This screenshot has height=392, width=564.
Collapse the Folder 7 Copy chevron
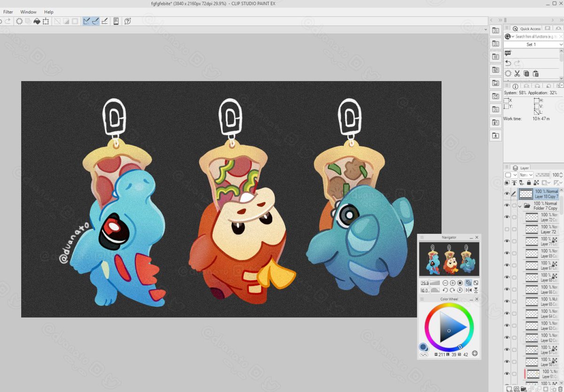(x=520, y=206)
